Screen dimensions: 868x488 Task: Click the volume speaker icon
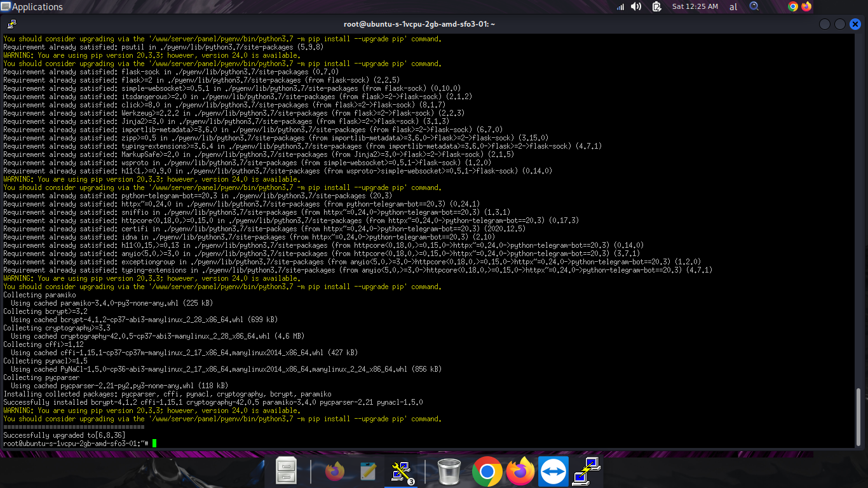tap(636, 7)
